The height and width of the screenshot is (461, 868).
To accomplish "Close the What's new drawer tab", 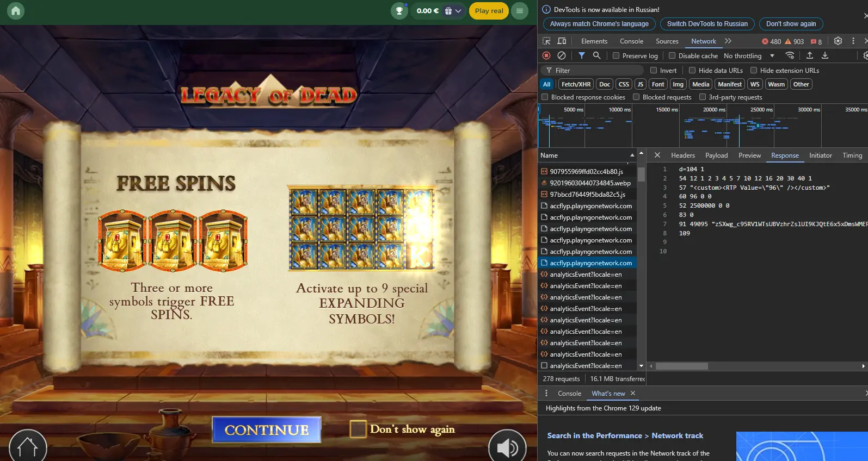I will [x=633, y=393].
